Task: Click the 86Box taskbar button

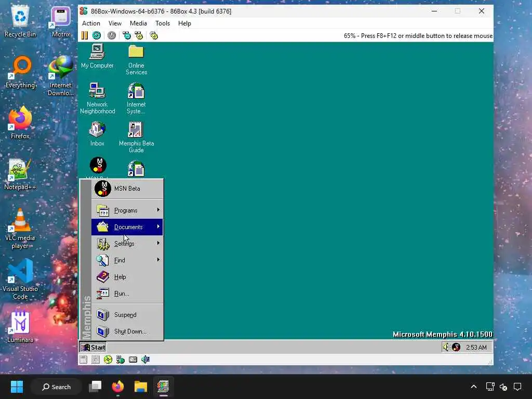Action: [x=163, y=387]
